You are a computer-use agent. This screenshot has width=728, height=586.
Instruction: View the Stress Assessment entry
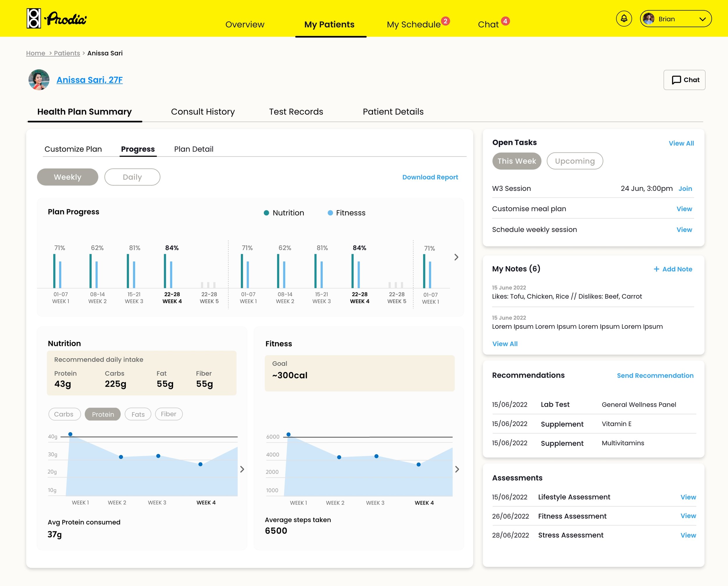[x=688, y=535]
